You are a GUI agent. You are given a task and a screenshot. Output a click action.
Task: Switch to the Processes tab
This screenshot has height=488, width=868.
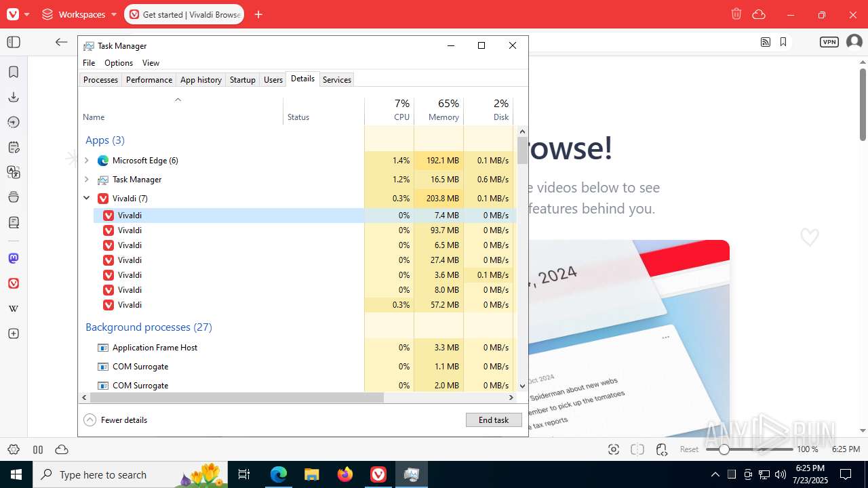tap(100, 80)
